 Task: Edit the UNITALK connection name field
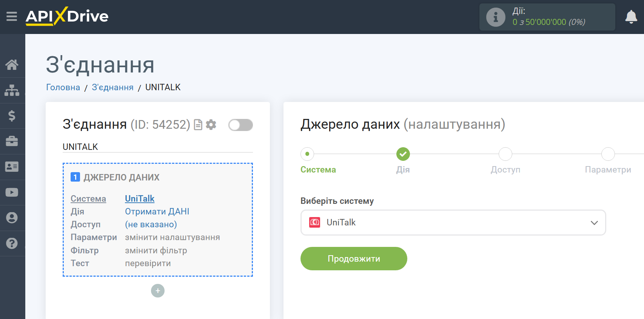coord(158,147)
